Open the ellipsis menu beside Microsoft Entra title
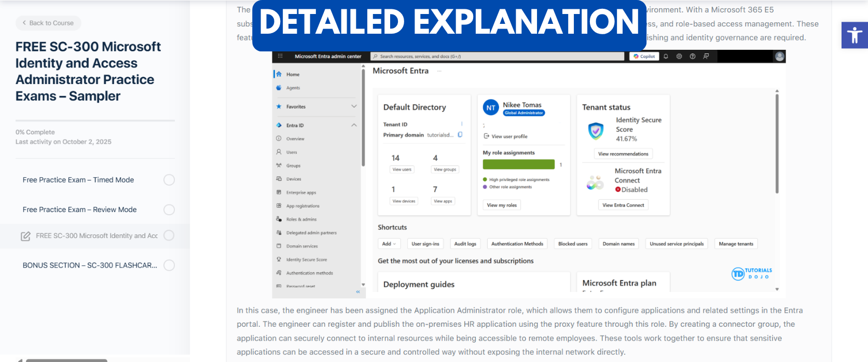 [x=439, y=71]
